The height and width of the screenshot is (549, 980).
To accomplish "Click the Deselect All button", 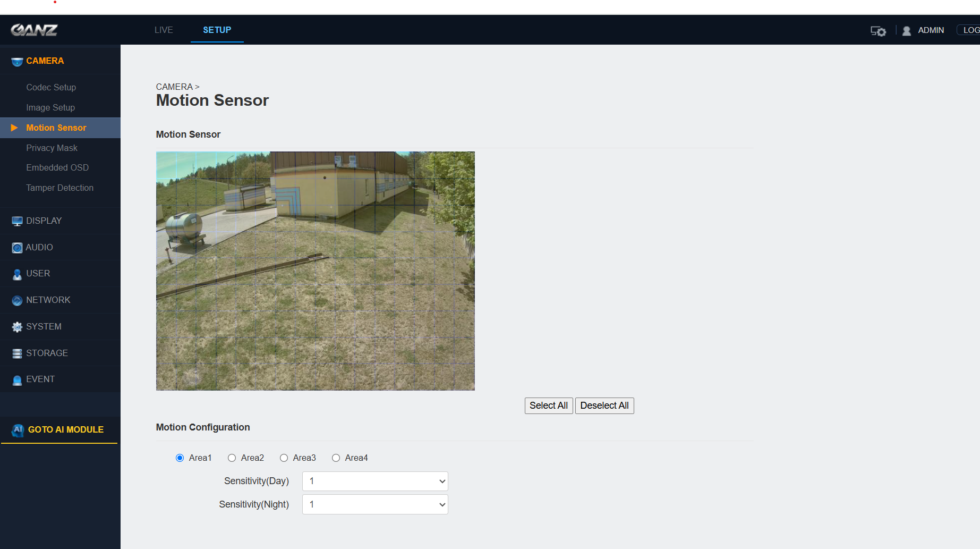I will point(604,405).
